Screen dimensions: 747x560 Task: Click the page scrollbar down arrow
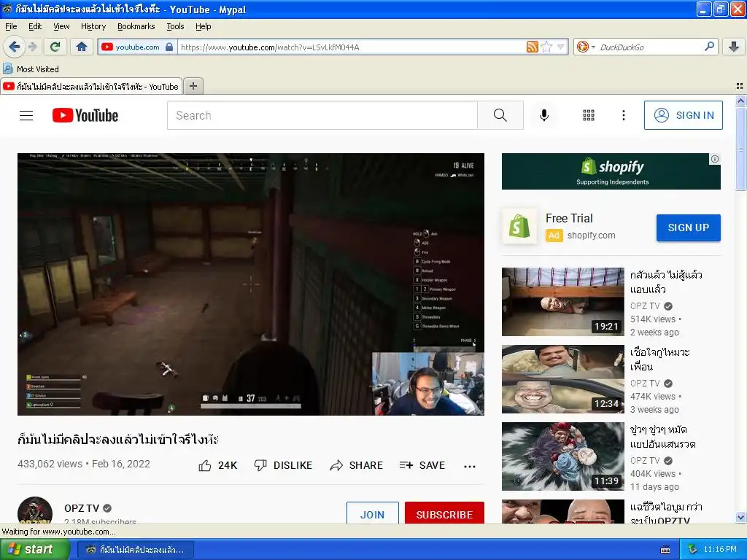[740, 517]
